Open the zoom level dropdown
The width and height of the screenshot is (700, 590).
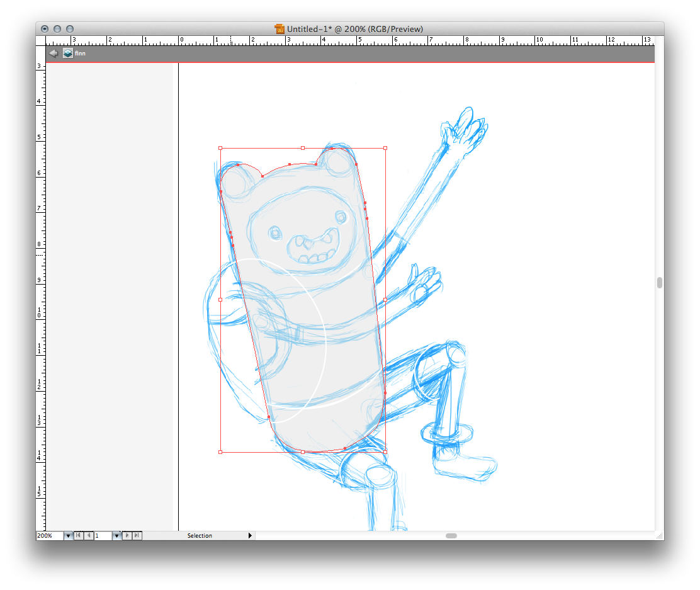(68, 536)
